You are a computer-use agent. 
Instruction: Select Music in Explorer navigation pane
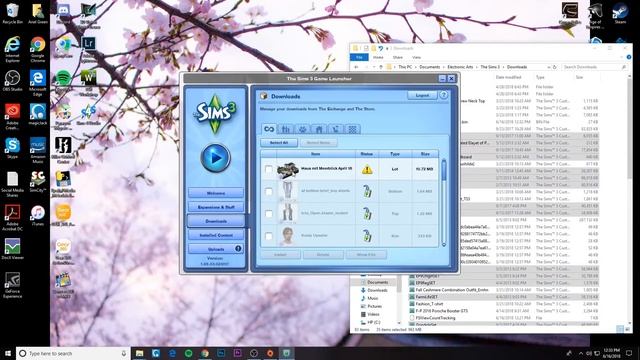coord(373,298)
